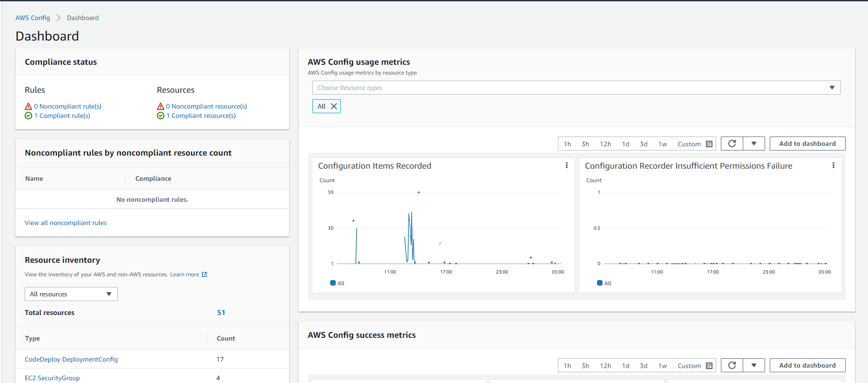Open Custom time range in success metrics

[695, 366]
